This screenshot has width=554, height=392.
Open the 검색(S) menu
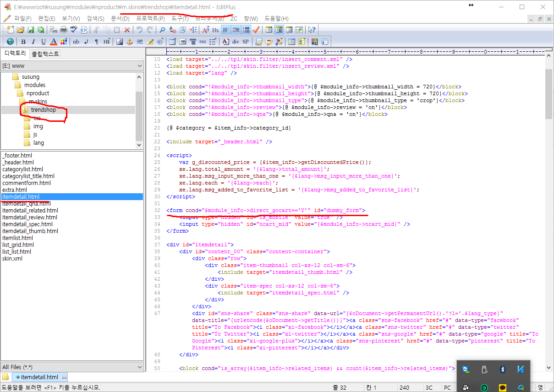click(x=95, y=18)
